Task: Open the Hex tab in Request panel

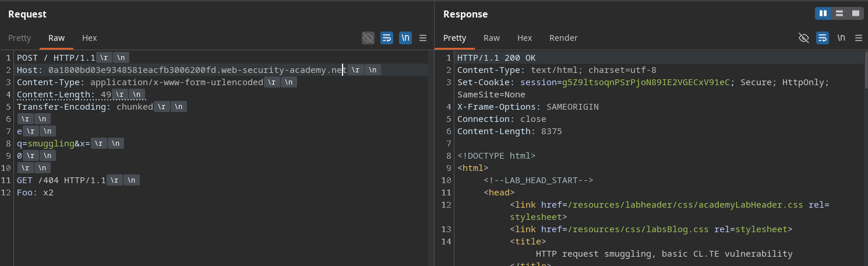Action: [90, 38]
